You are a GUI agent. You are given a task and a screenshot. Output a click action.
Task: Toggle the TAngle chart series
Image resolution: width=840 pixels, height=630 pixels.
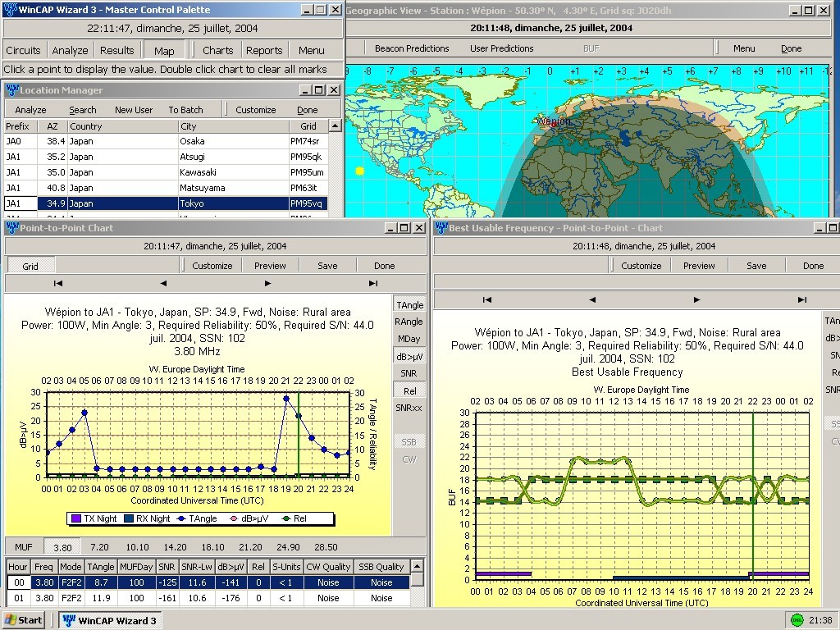(x=409, y=305)
